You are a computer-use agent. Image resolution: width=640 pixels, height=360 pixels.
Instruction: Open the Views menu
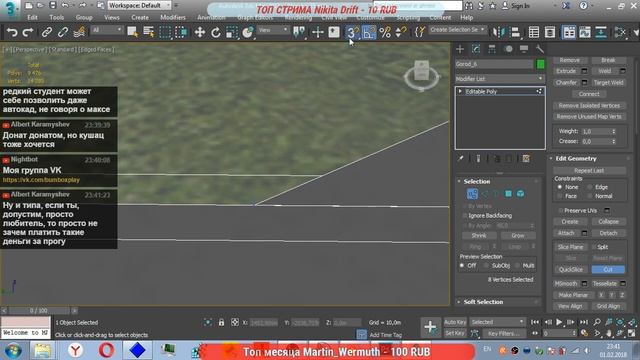112,18
